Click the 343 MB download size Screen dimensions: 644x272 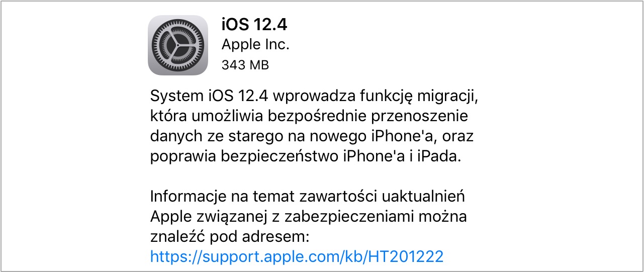(245, 65)
